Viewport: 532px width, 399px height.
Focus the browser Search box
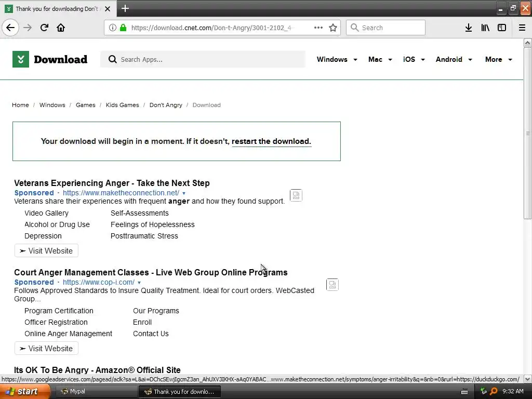385,28
